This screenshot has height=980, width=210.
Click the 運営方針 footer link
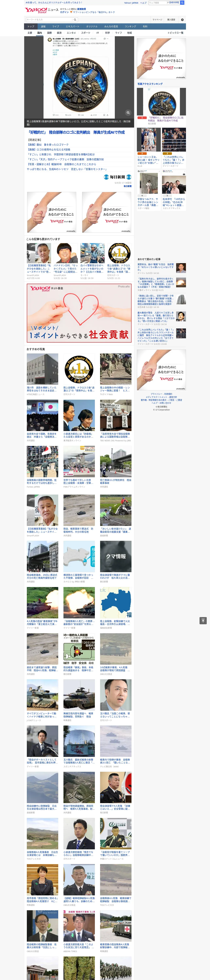pyautogui.click(x=173, y=397)
